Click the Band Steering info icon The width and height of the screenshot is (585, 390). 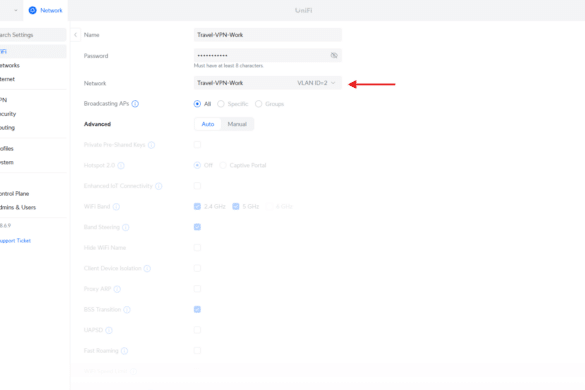point(125,227)
